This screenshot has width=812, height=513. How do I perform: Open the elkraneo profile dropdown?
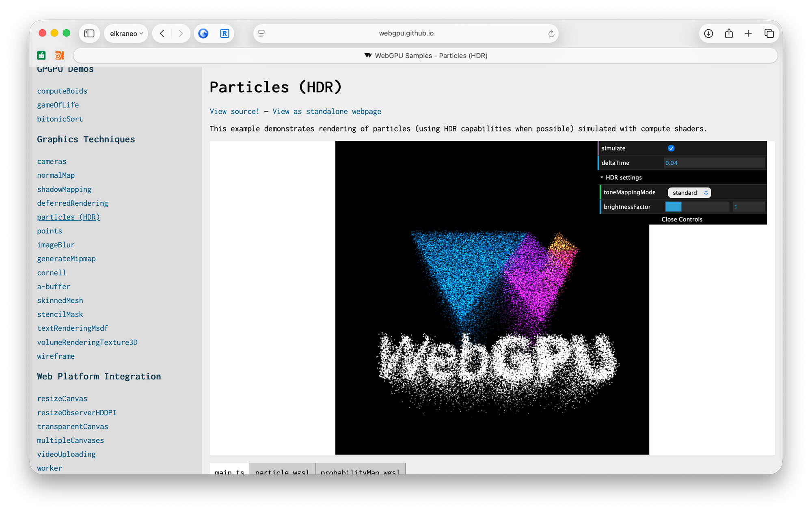126,33
